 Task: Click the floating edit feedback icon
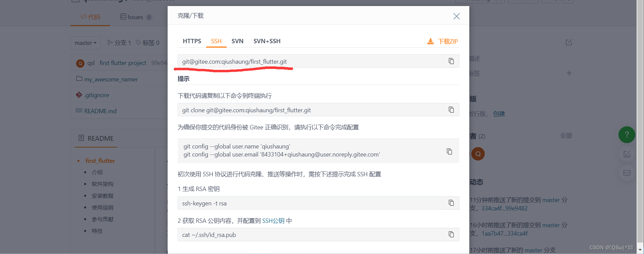627,154
